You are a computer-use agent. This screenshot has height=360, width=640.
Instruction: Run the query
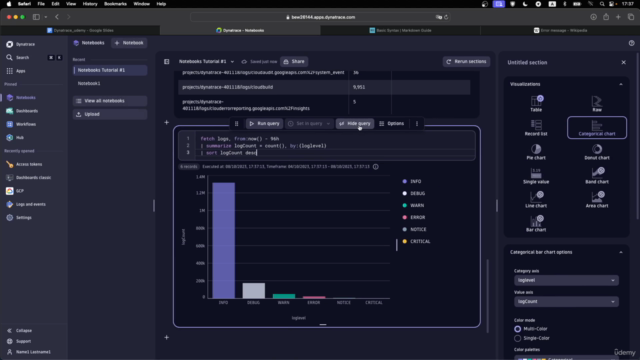264,124
